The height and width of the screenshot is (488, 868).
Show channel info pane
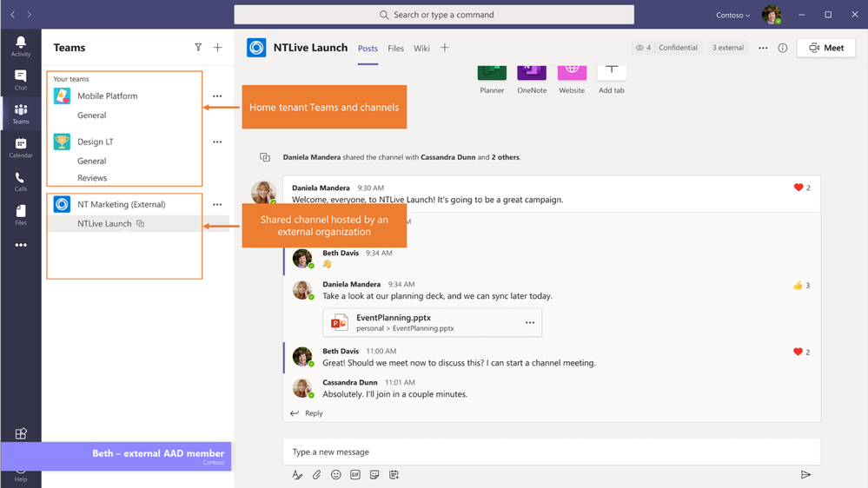783,48
